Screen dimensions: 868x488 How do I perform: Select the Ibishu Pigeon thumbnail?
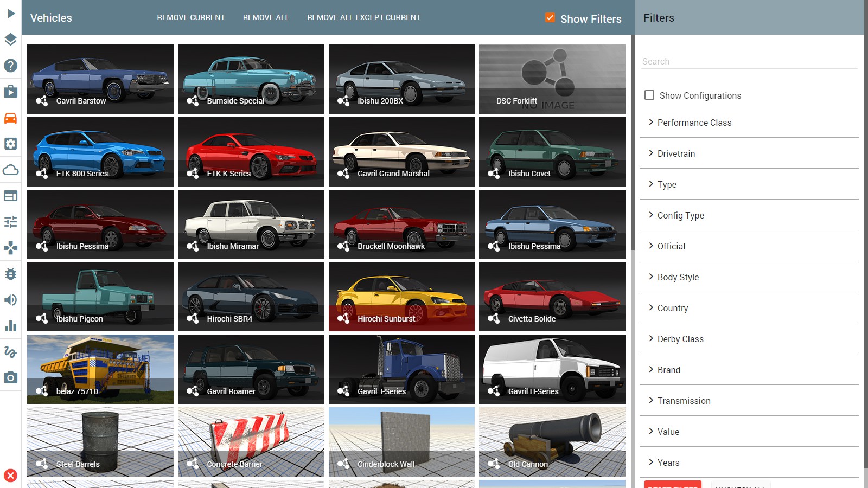click(x=100, y=297)
